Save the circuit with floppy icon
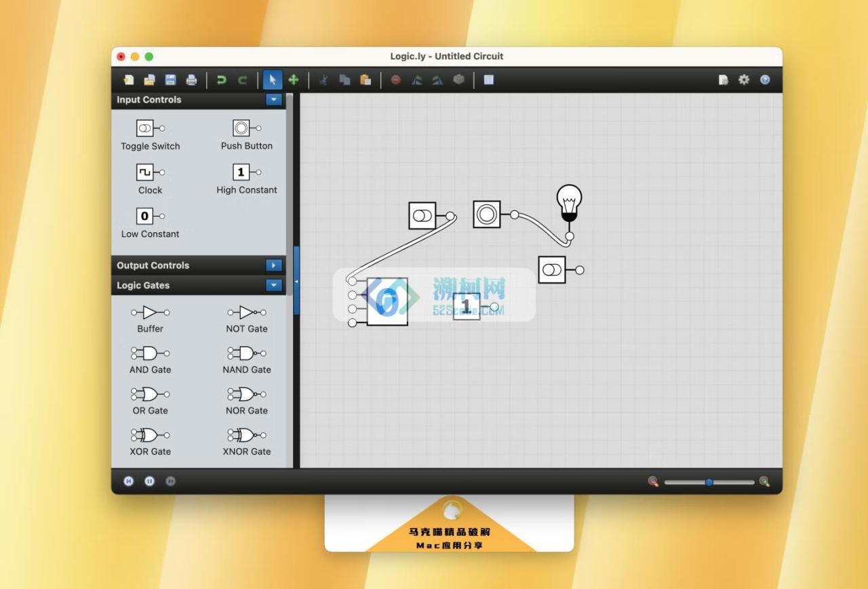Screen dimensions: 868x589 click(x=170, y=80)
